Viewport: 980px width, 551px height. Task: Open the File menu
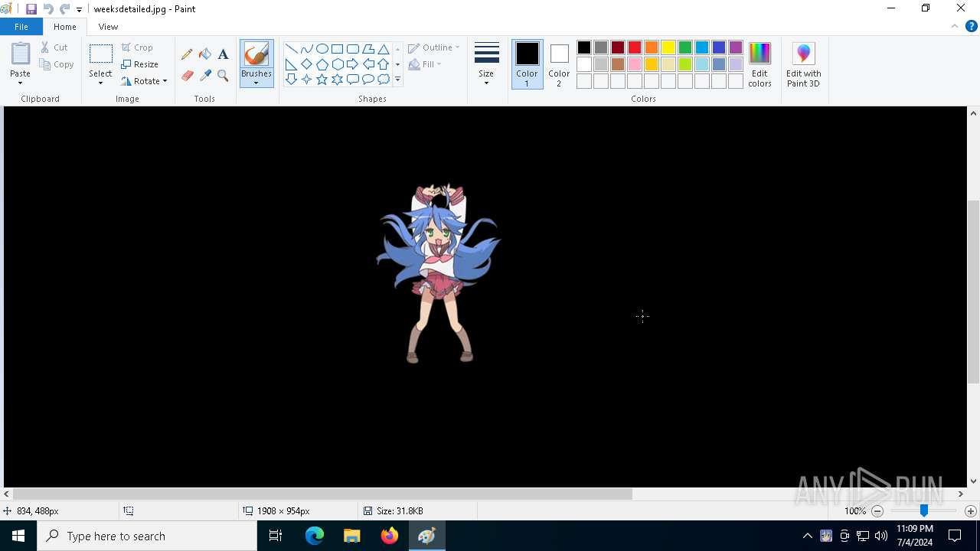21,27
